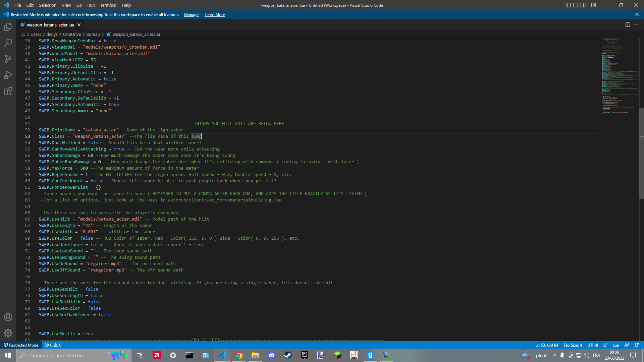Viewport: 644px width, 362px height.
Task: Open Chrome from the taskbar
Action: click(239, 355)
